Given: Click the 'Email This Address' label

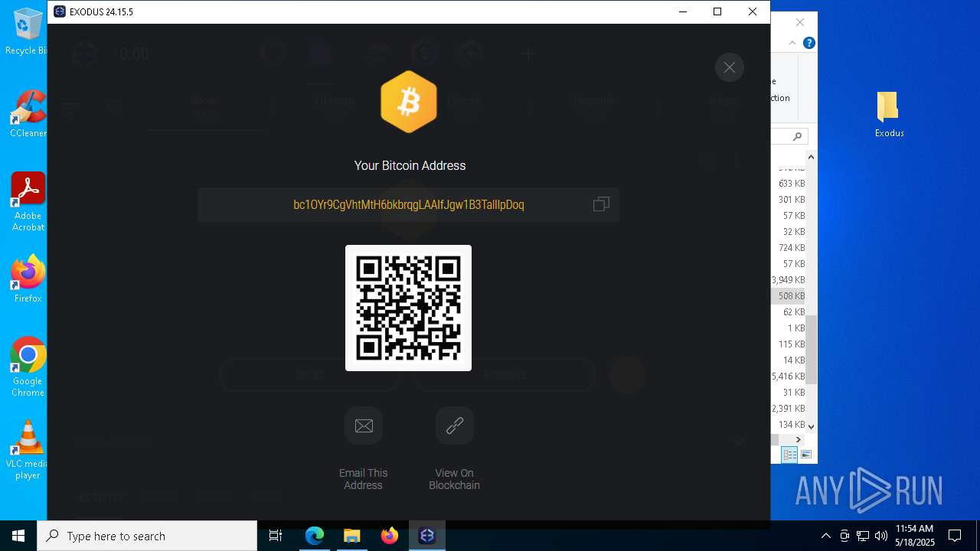Looking at the screenshot, I should click(x=364, y=479).
